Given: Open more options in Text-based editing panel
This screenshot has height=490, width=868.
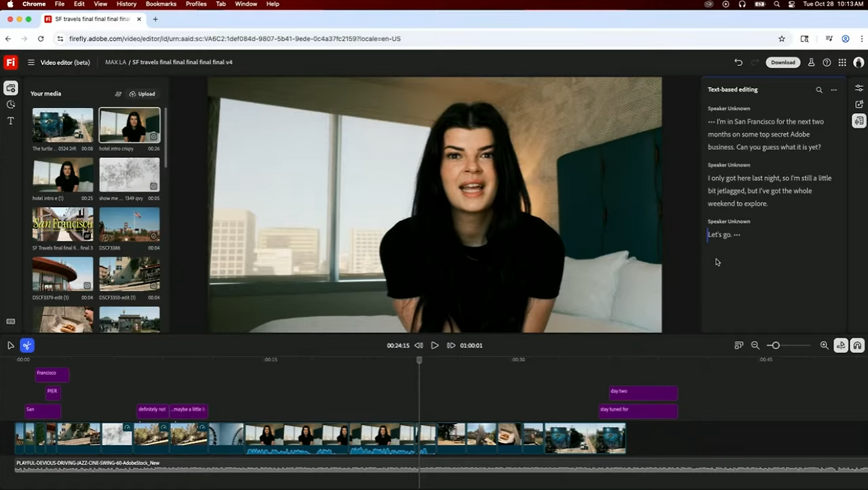Looking at the screenshot, I should point(834,90).
